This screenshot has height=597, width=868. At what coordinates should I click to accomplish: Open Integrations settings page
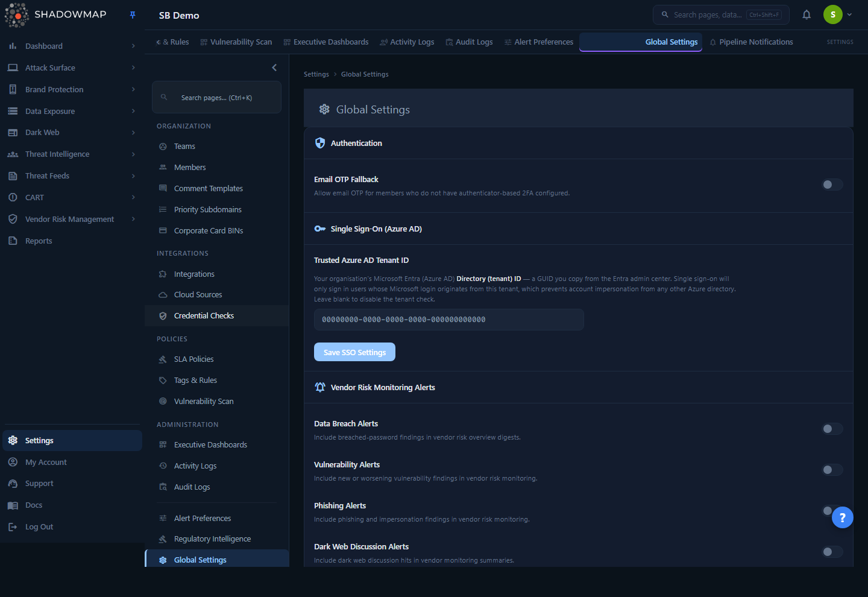coord(217,274)
